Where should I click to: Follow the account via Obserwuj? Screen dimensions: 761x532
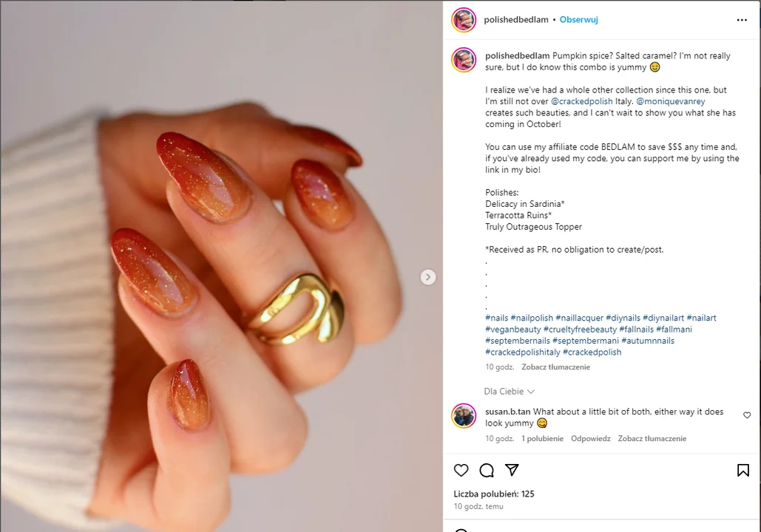pyautogui.click(x=578, y=20)
